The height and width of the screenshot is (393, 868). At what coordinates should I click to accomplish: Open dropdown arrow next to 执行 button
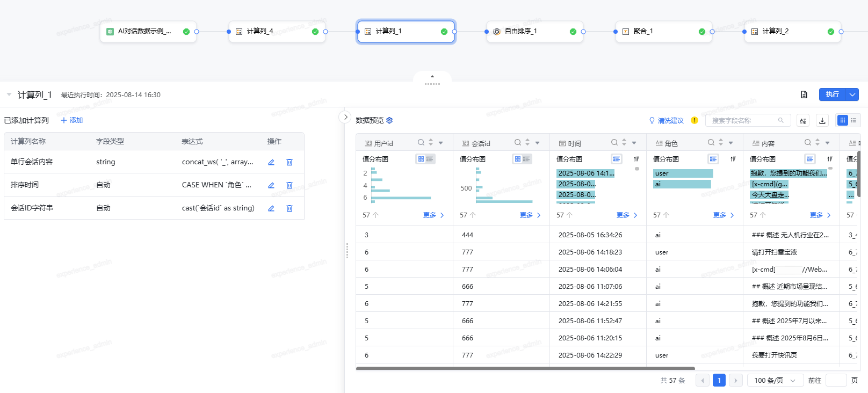point(852,94)
